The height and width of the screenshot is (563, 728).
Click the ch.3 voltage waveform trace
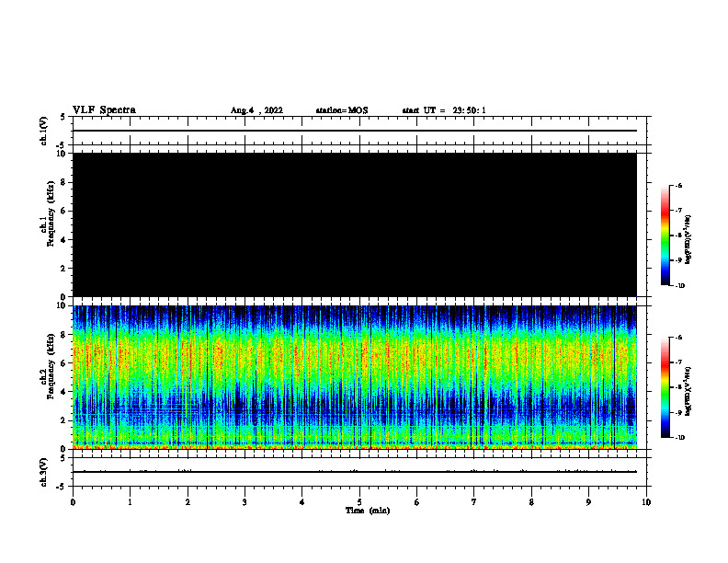[x=355, y=472]
